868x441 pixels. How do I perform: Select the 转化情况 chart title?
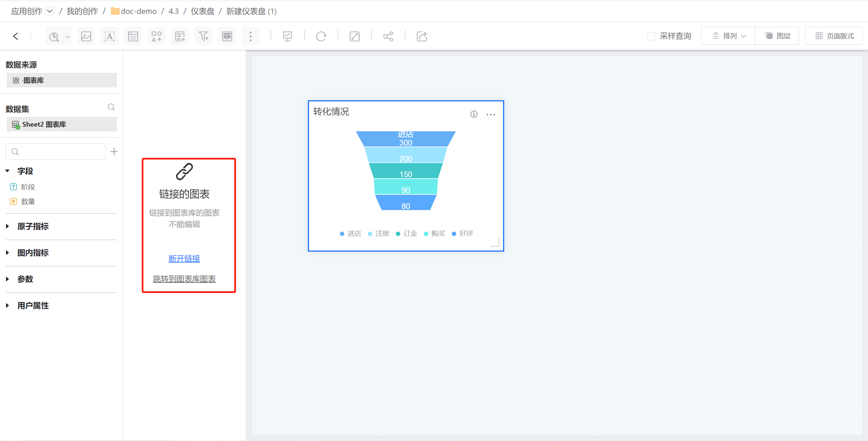[x=331, y=111]
